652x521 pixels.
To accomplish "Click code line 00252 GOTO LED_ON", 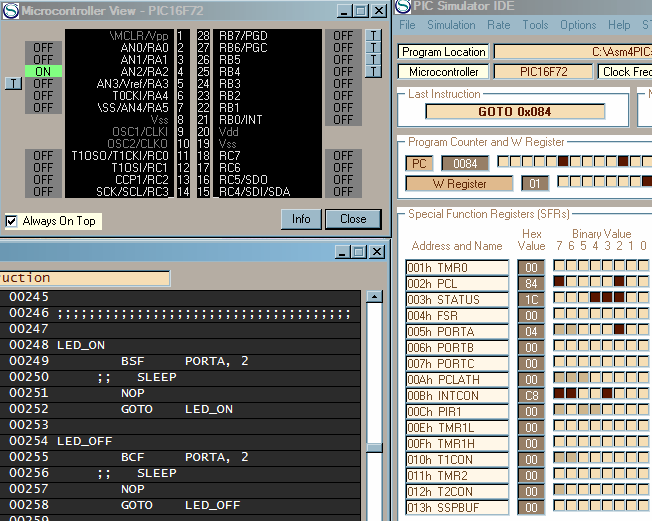I will [x=180, y=409].
